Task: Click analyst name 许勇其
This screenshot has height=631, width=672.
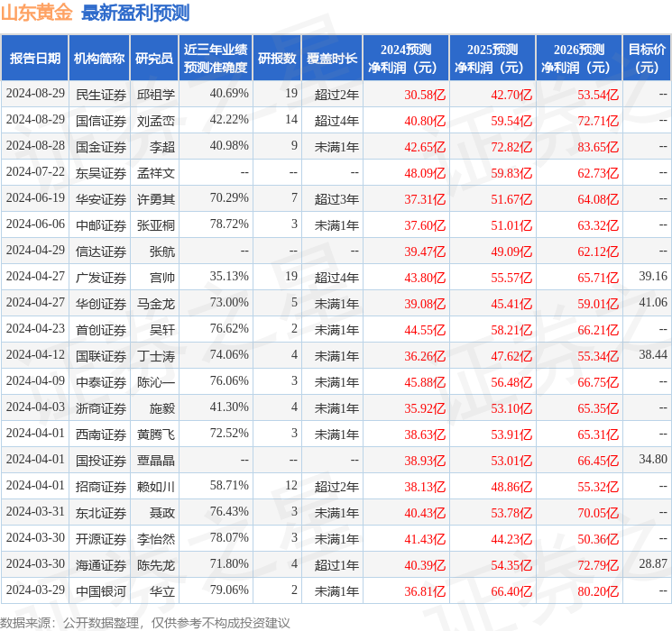Action: coord(156,199)
